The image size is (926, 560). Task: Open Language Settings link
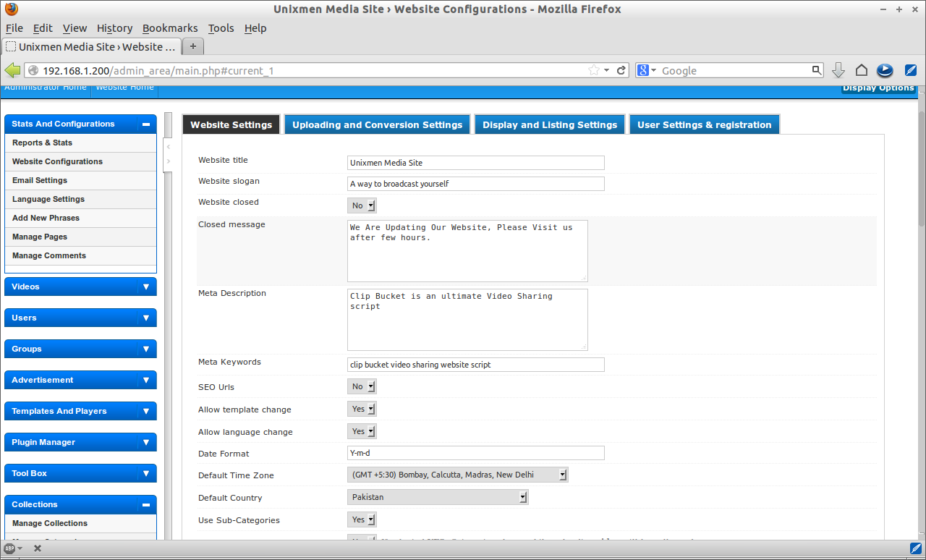pos(48,199)
